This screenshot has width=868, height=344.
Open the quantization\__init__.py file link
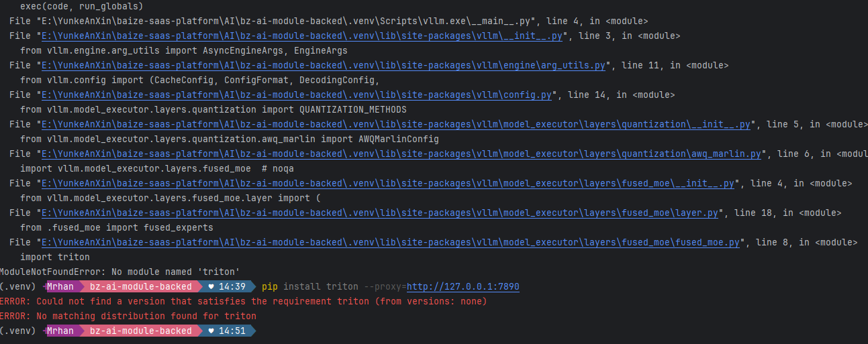tap(396, 124)
